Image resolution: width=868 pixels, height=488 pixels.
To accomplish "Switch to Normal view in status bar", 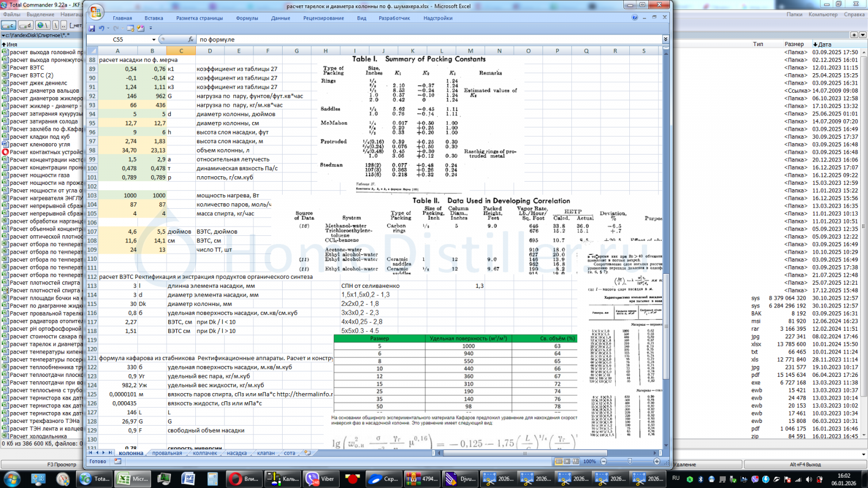I will tap(559, 461).
